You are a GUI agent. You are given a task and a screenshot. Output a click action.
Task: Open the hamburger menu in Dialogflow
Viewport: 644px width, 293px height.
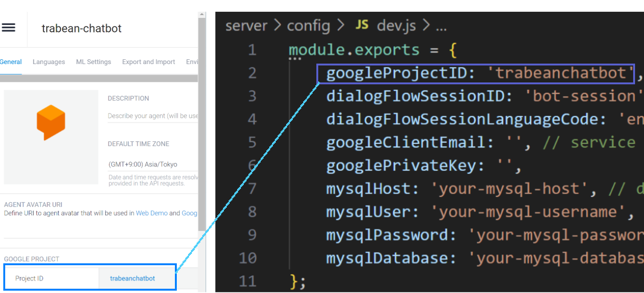click(8, 28)
